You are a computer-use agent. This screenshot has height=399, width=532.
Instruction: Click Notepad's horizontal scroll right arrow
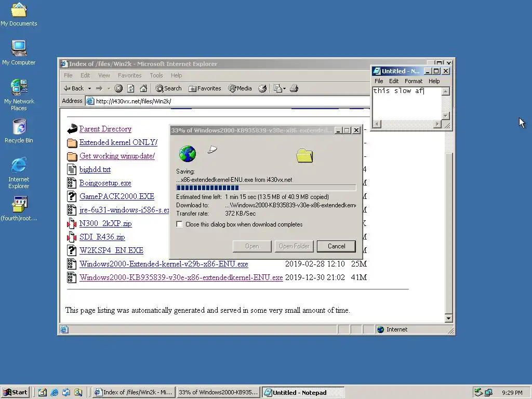click(437, 124)
